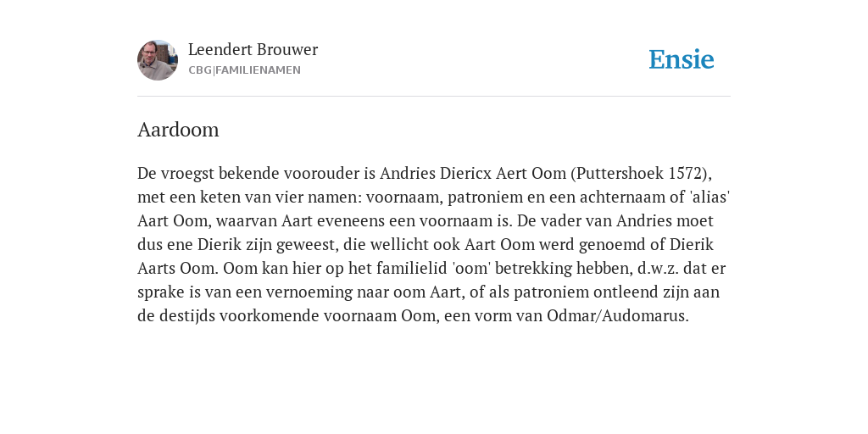Image resolution: width=868 pixels, height=434 pixels.
Task: Open author name Leendert Brouwer
Action: [253, 49]
